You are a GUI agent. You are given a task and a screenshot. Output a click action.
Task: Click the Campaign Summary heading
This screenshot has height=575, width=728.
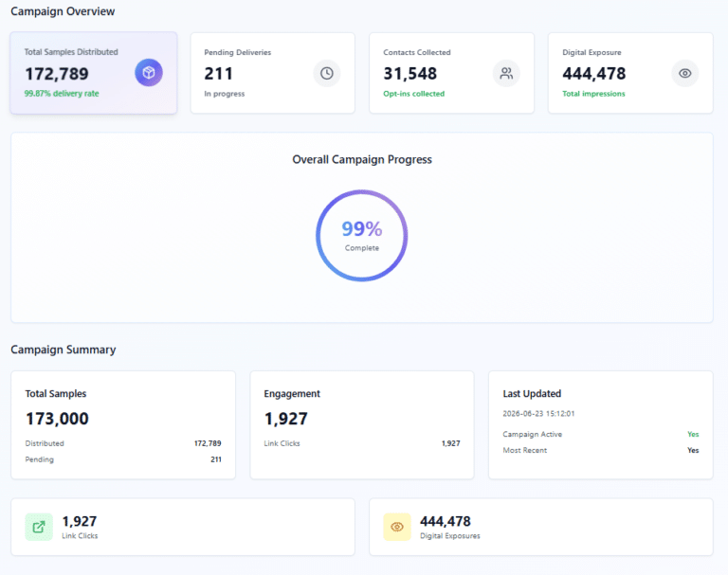(x=64, y=350)
